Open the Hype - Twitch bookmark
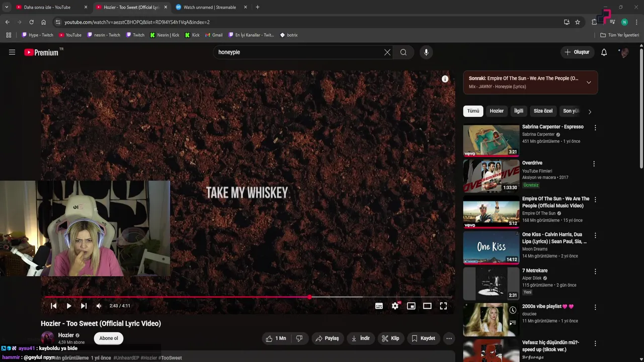This screenshot has height=362, width=644. click(38, 35)
